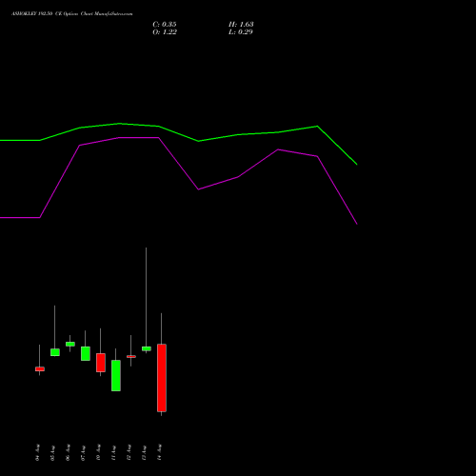Click the close value 'C: 0.35'
The height and width of the screenshot is (476, 476).
coord(165,25)
